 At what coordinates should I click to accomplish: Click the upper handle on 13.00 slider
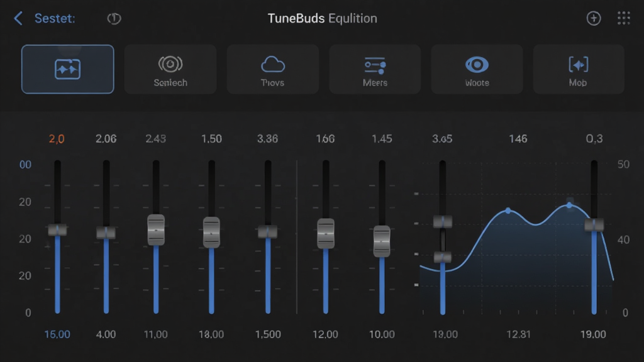click(443, 222)
